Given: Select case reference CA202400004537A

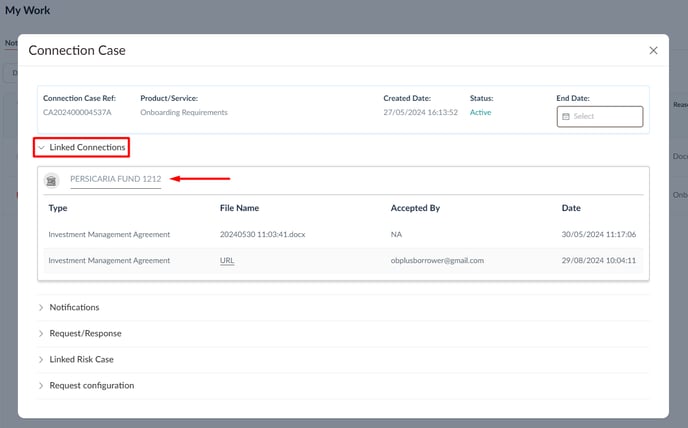Looking at the screenshot, I should [x=77, y=112].
